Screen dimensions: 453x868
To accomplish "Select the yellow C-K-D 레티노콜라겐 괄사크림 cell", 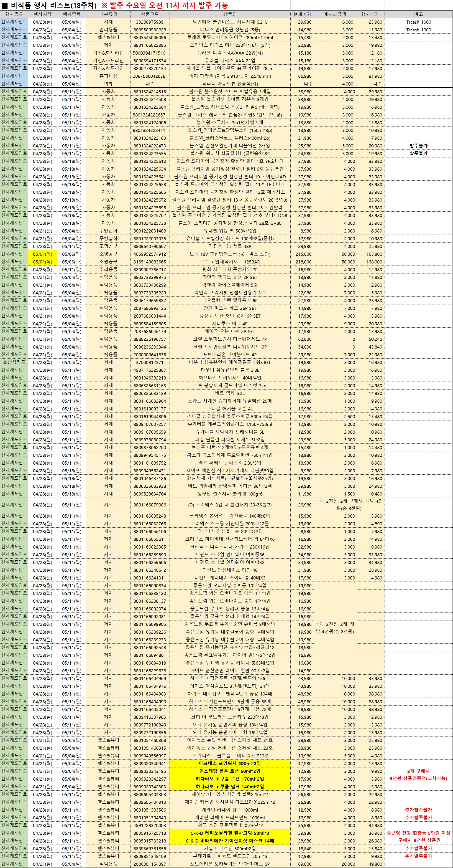I will [230, 833].
